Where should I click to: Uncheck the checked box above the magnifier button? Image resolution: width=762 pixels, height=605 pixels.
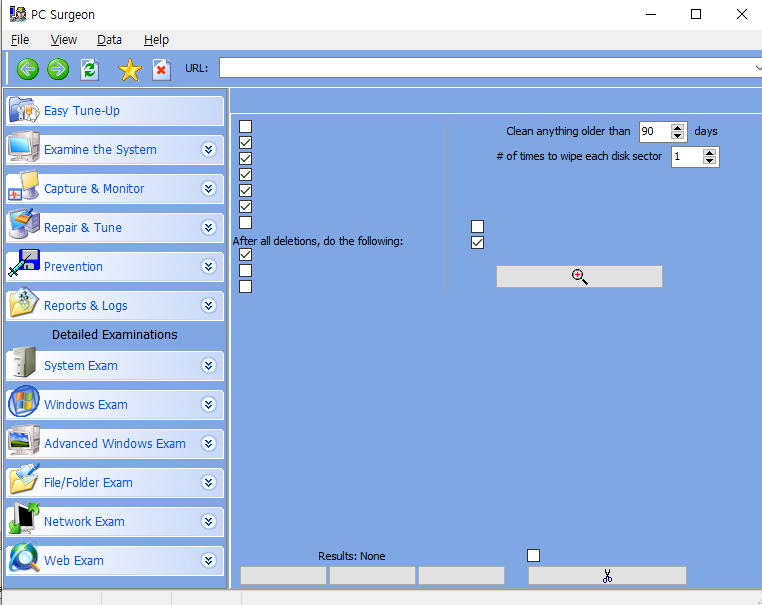click(x=477, y=242)
